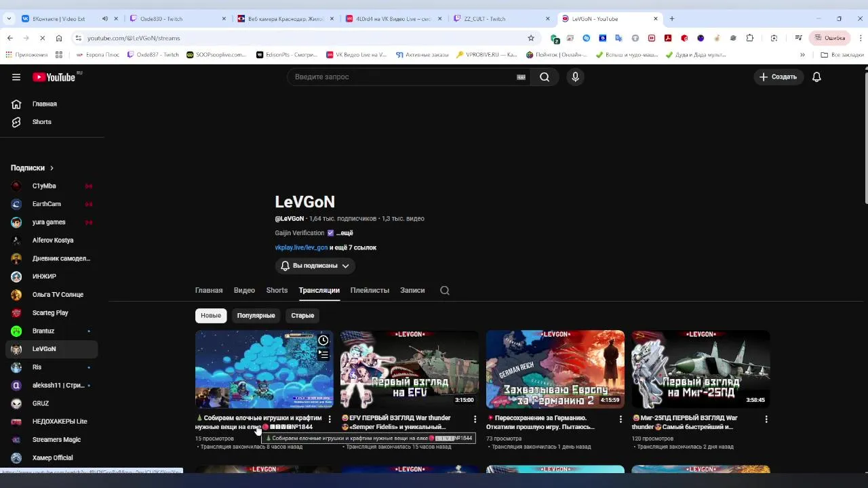This screenshot has height=488, width=868.
Task: Click the channel search magnifier icon
Action: coord(445,290)
